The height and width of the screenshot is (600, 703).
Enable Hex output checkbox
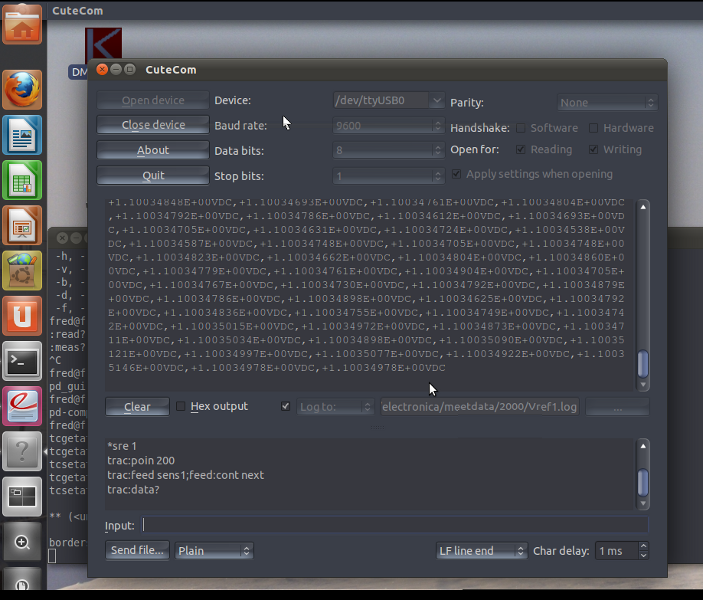[x=181, y=406]
